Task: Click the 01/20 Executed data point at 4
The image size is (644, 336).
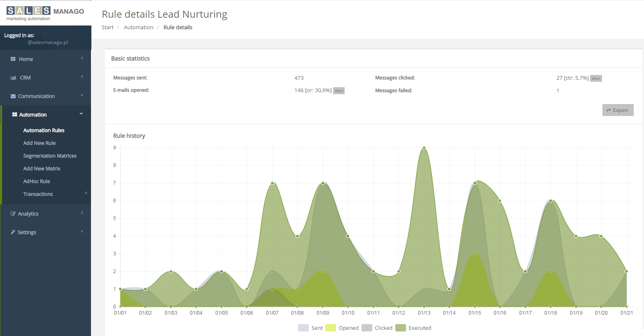Action: pos(601,236)
